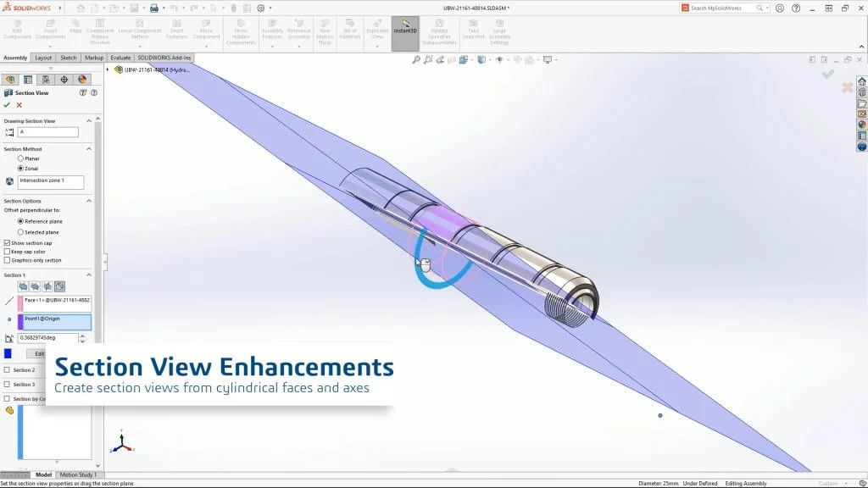868x488 pixels.
Task: Click the Print icon in title bar
Action: pos(153,8)
